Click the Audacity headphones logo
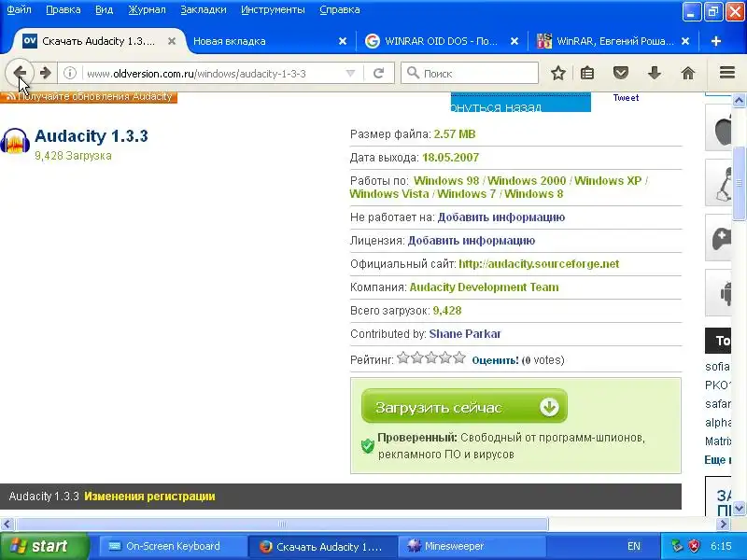747x560 pixels. (15, 141)
